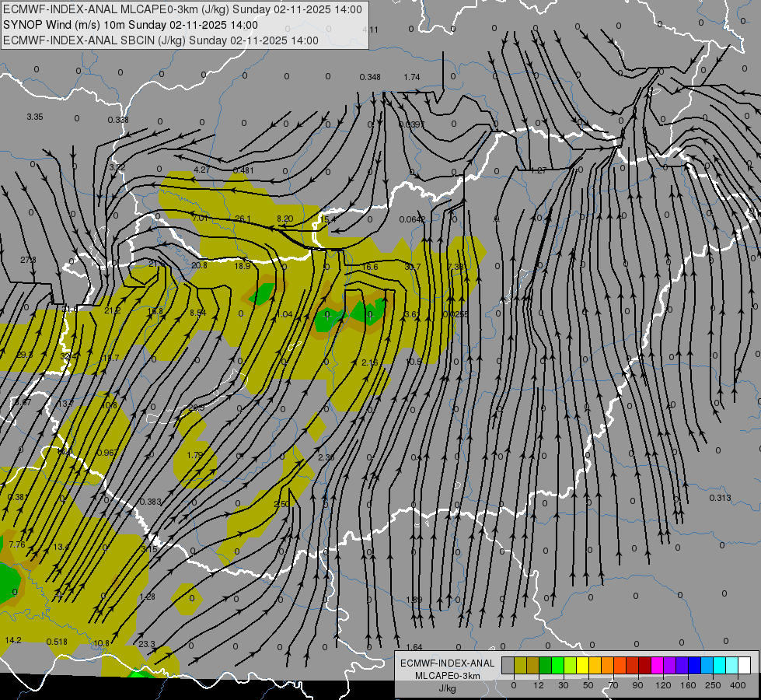Click map value 0.967
The width and height of the screenshot is (761, 700).
(106, 453)
